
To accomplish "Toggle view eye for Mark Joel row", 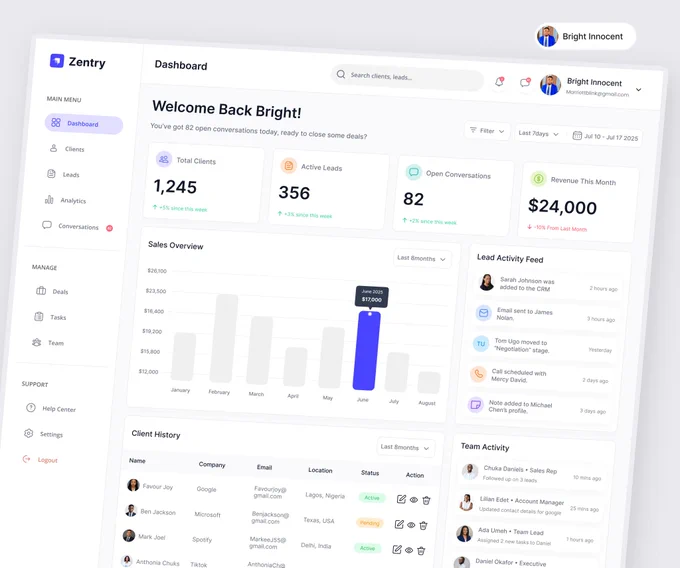I will point(409,550).
